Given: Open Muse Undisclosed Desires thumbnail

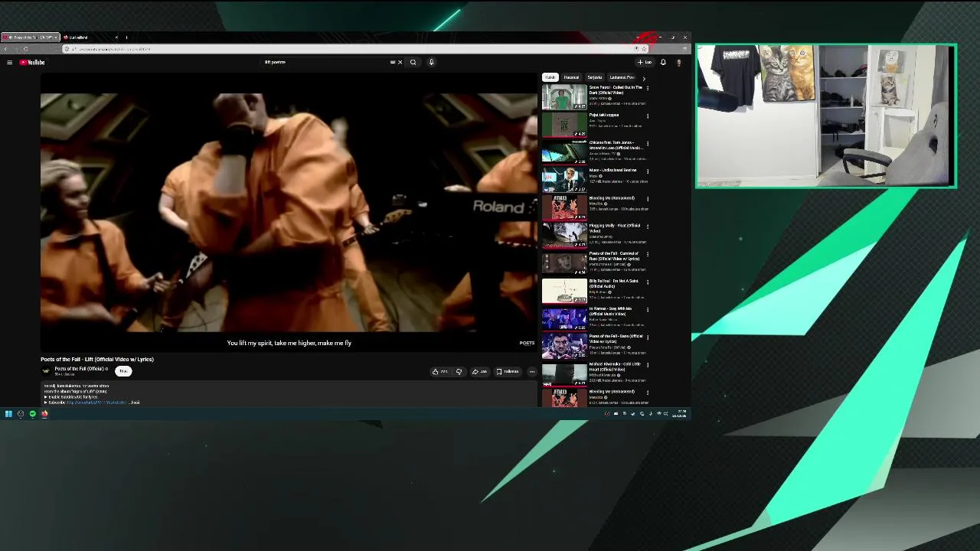Looking at the screenshot, I should (x=564, y=180).
